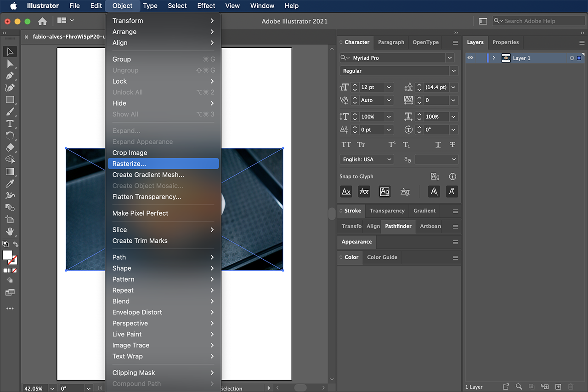Click Fill color swatch in toolbar
This screenshot has height=392, width=588.
(7, 255)
